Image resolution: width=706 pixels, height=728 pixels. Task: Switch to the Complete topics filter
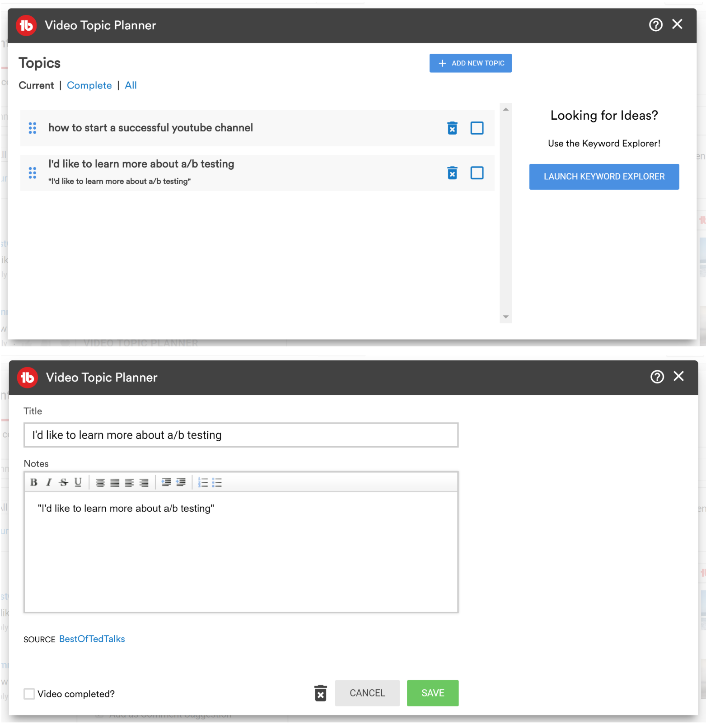coord(89,85)
